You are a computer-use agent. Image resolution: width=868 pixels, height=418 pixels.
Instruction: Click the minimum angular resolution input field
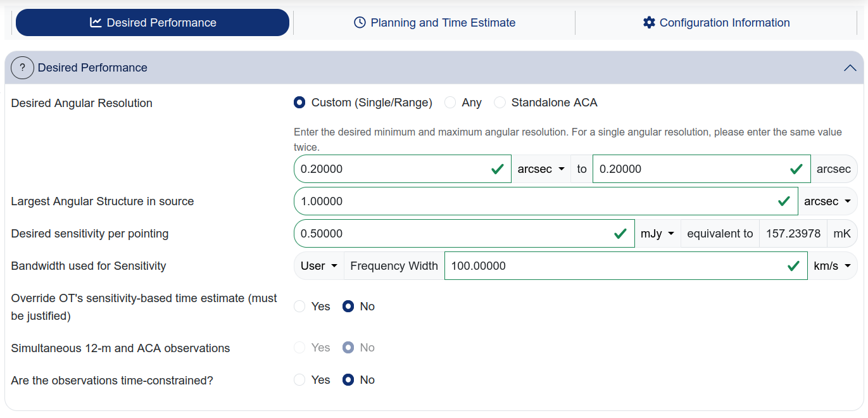tap(393, 169)
